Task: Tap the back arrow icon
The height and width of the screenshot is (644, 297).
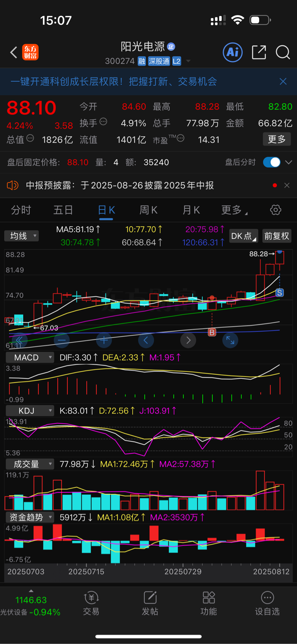Action: [x=14, y=52]
